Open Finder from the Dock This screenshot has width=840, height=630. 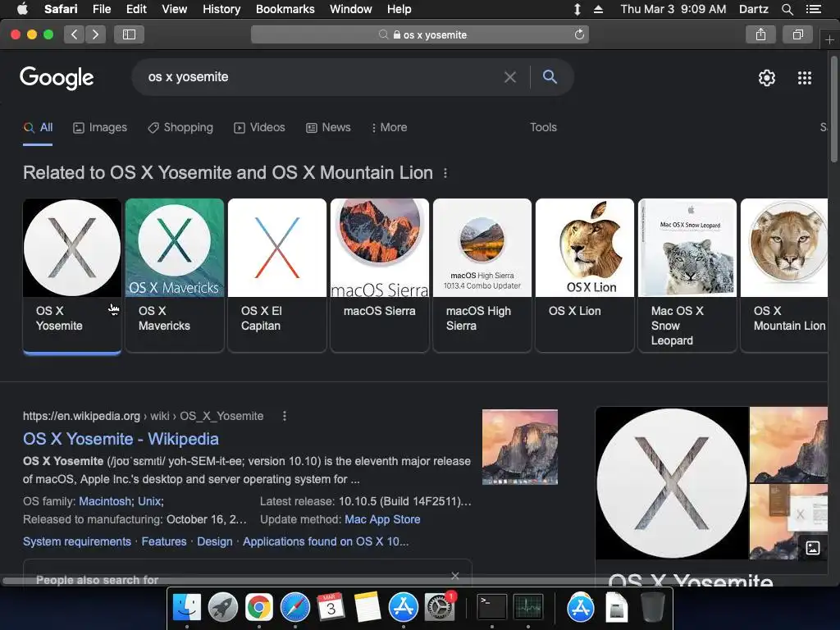187,607
